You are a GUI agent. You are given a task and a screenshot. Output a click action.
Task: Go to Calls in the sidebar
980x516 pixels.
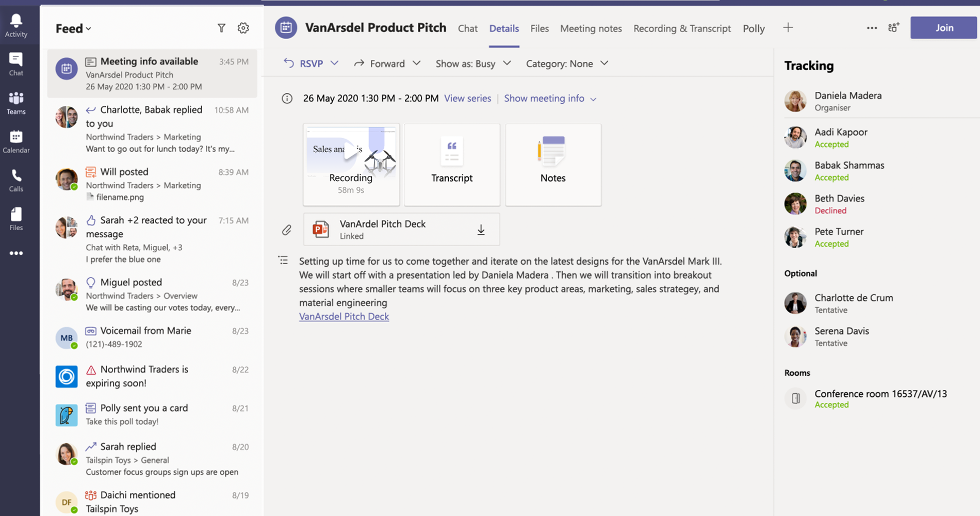pyautogui.click(x=16, y=180)
